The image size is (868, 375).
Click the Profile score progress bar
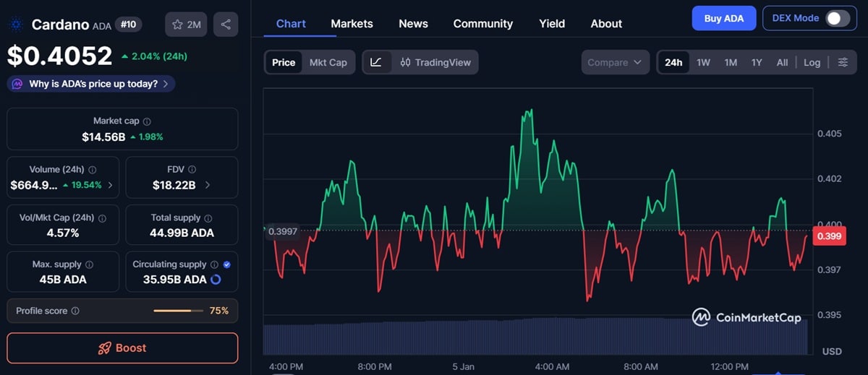pyautogui.click(x=178, y=311)
